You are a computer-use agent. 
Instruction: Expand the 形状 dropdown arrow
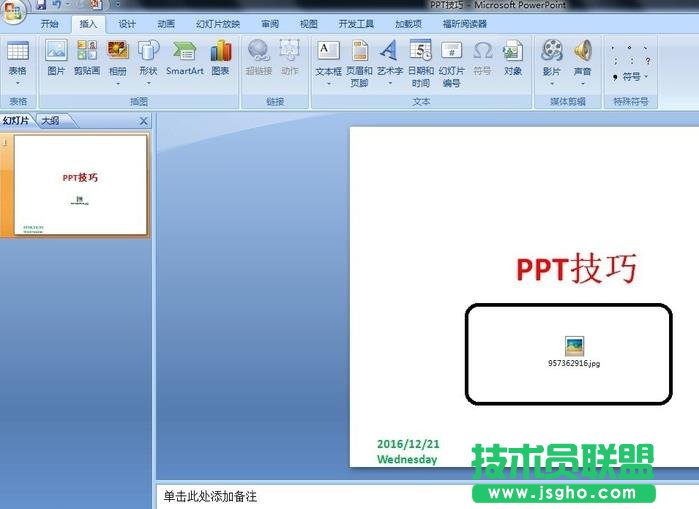(x=149, y=83)
